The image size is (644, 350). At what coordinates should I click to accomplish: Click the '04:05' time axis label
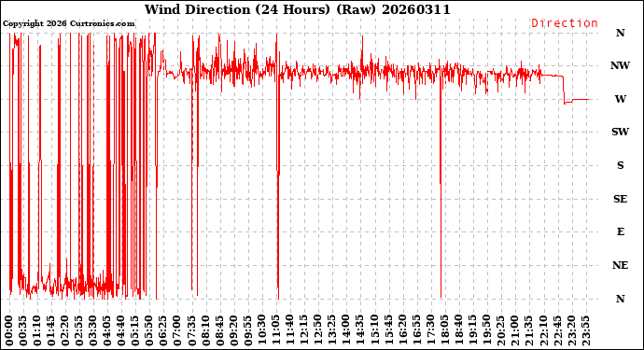pos(107,331)
